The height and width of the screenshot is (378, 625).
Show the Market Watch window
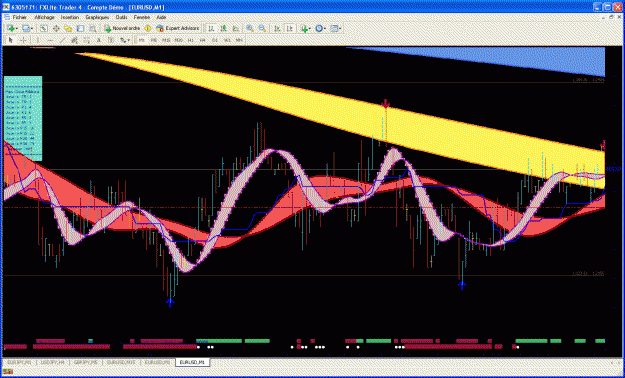(43, 28)
